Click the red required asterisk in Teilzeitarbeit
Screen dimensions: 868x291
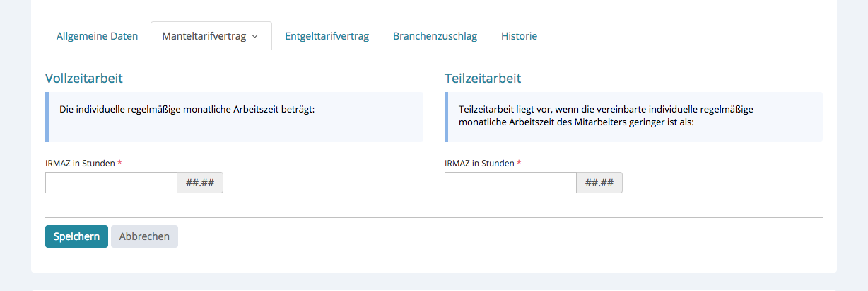point(519,163)
